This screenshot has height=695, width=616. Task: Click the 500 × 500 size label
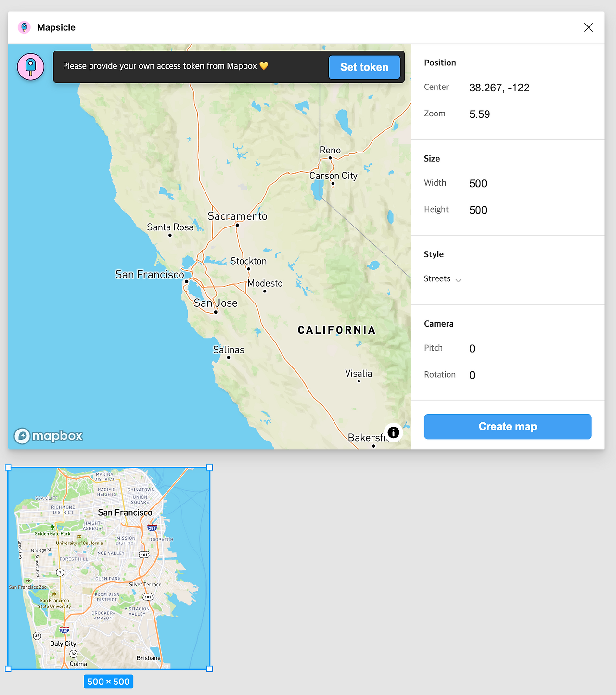109,682
